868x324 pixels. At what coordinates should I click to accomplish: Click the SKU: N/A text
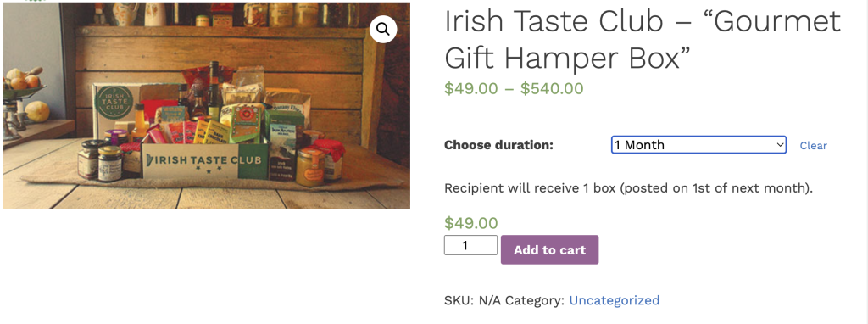[473, 300]
